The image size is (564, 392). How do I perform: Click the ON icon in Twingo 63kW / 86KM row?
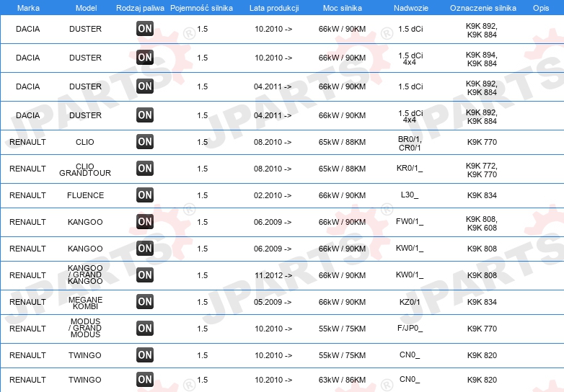pyautogui.click(x=145, y=380)
